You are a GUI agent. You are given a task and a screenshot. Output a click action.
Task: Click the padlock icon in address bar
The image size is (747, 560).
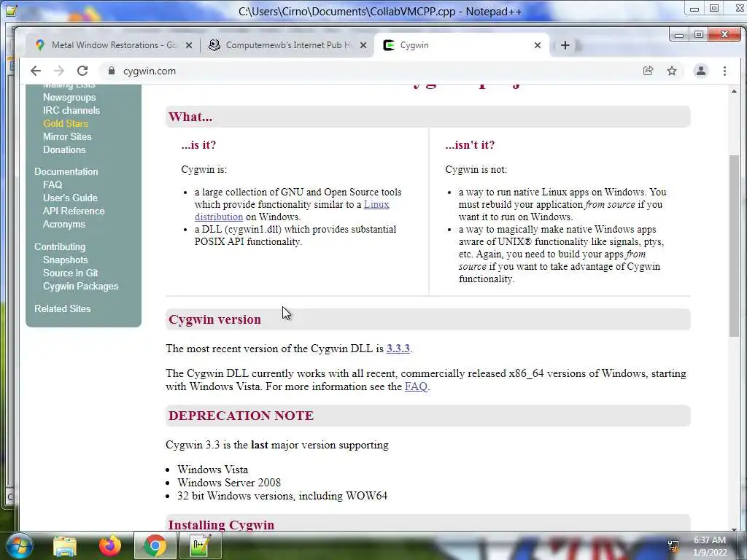pyautogui.click(x=112, y=71)
